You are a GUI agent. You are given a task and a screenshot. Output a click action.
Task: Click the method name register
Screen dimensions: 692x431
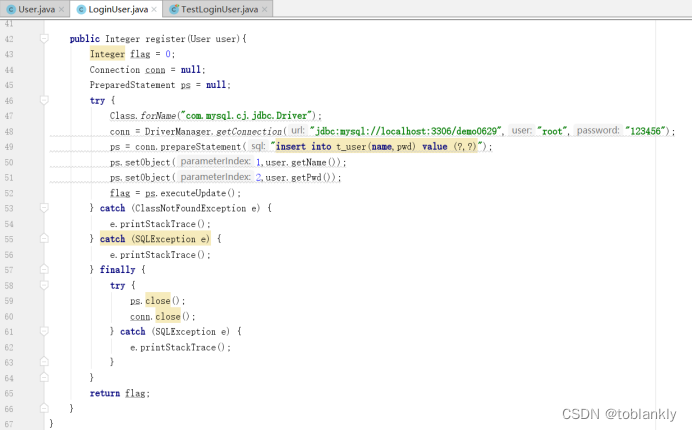[165, 39]
